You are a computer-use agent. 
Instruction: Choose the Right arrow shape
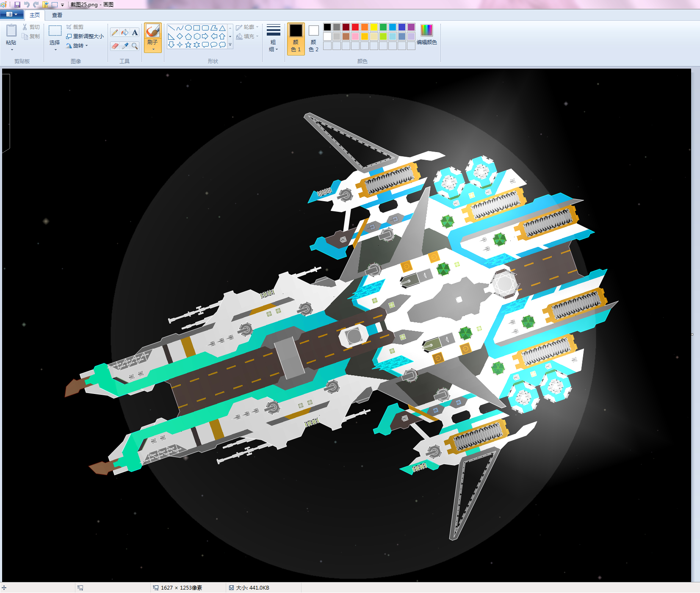pos(205,36)
